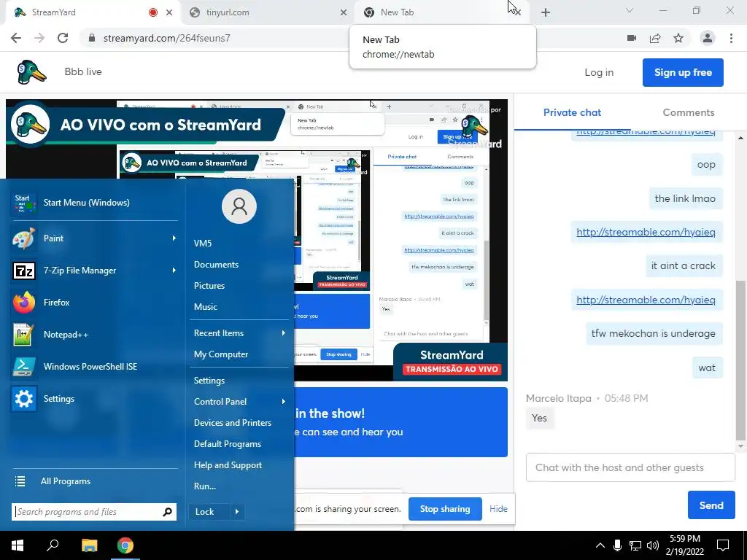Click the StreamYard duck logo in header
Image resolution: width=747 pixels, height=560 pixels.
31,72
